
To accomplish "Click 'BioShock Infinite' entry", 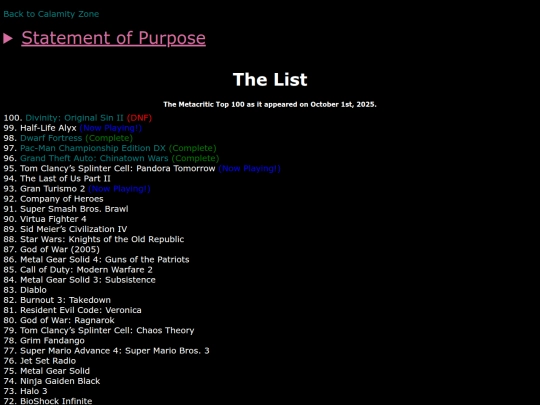I will 56,401.
